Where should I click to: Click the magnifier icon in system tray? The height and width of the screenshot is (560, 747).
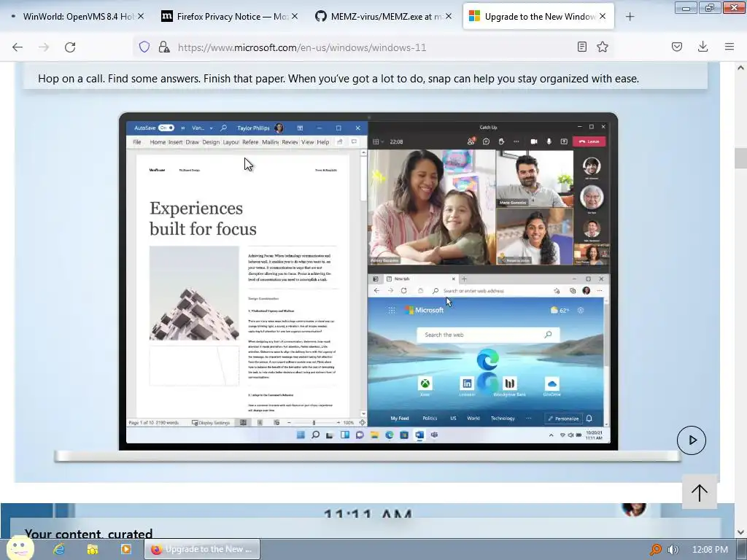pos(656,550)
